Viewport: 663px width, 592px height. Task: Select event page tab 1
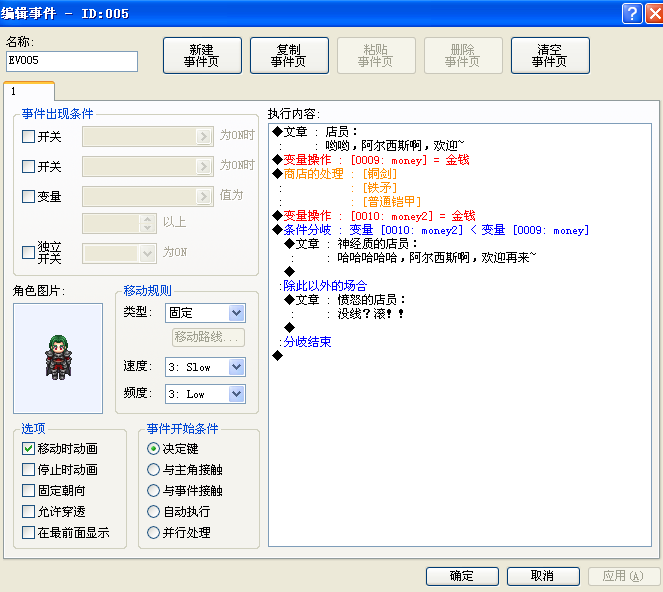(29, 91)
